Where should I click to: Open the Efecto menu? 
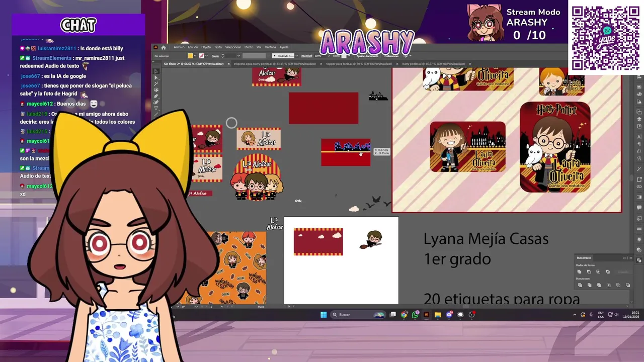[249, 47]
